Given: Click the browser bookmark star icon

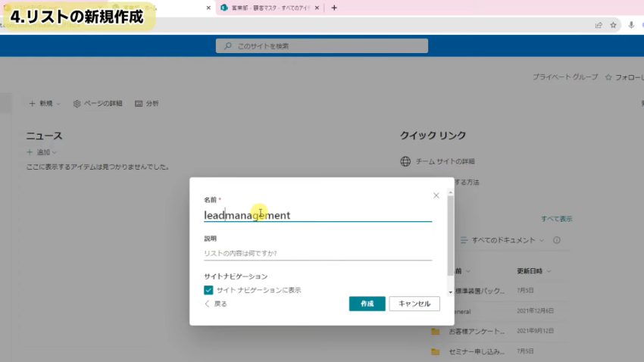Looking at the screenshot, I should coord(612,25).
